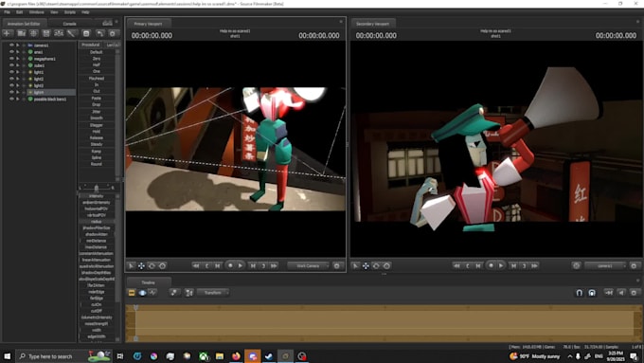The width and height of the screenshot is (644, 363).
Task: Apply the Jitter procedural preset
Action: pyautogui.click(x=97, y=112)
